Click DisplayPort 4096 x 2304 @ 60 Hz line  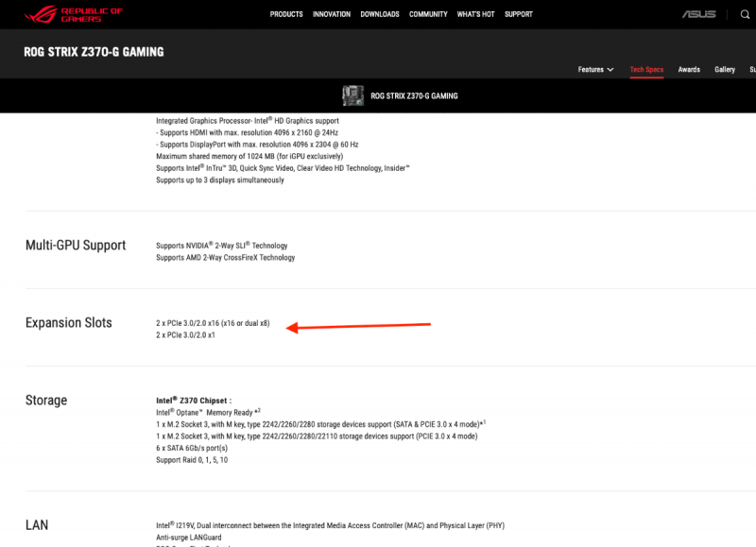tap(257, 145)
